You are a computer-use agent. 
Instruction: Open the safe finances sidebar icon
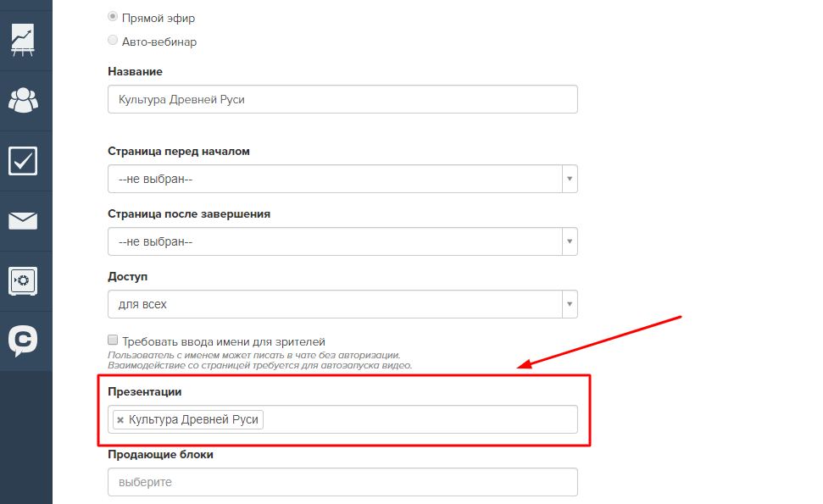click(23, 281)
